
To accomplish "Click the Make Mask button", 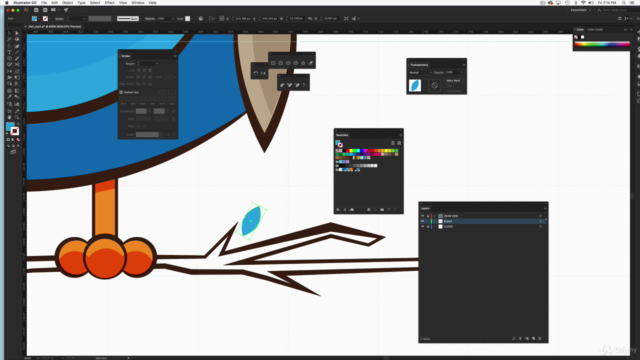I will coord(453,80).
